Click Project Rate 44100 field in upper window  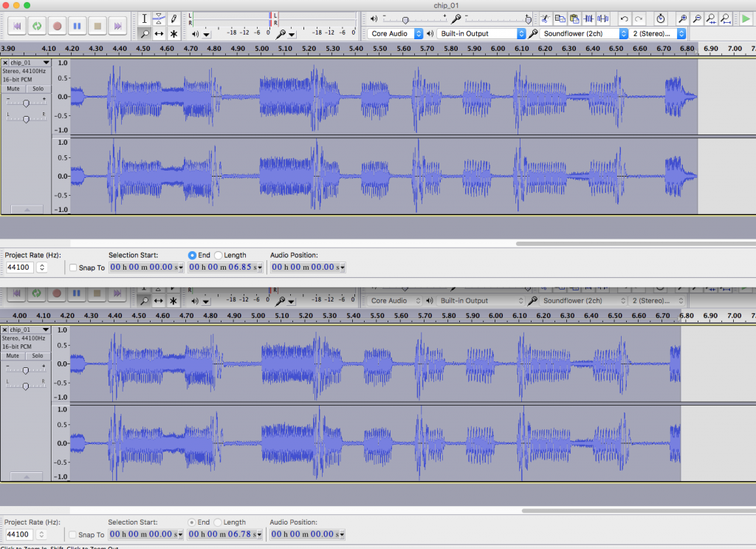20,267
